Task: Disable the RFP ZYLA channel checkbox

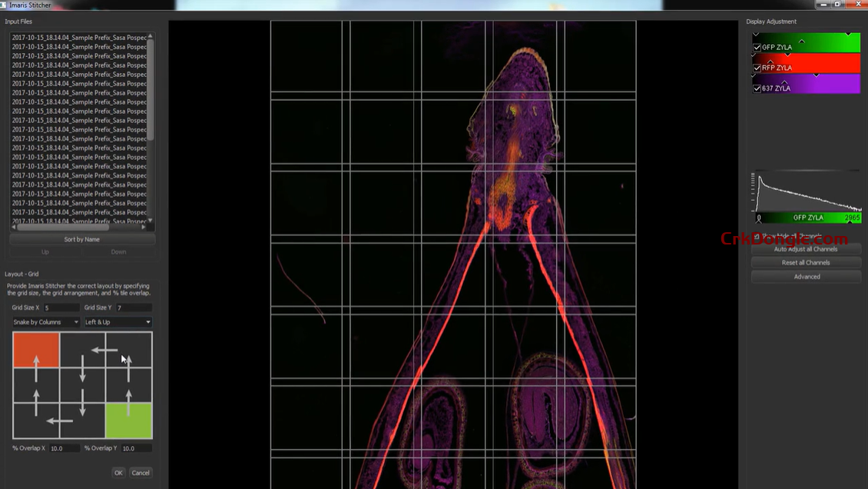Action: tap(757, 68)
